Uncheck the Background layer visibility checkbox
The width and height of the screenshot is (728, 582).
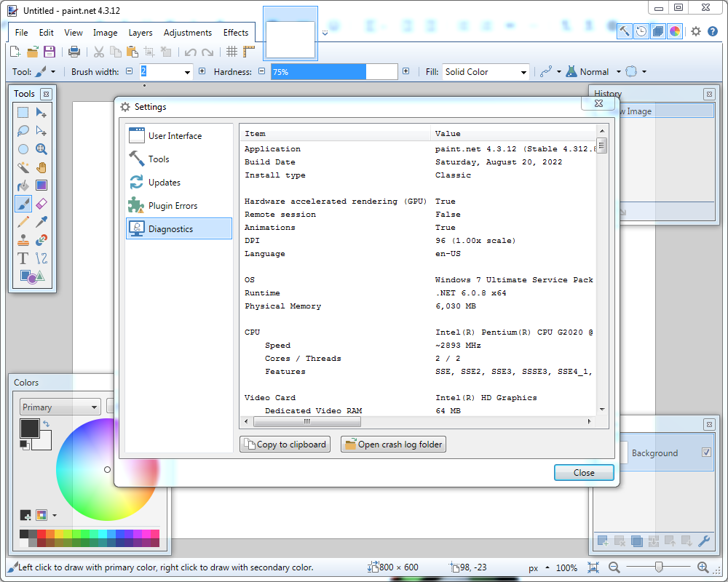[706, 452]
